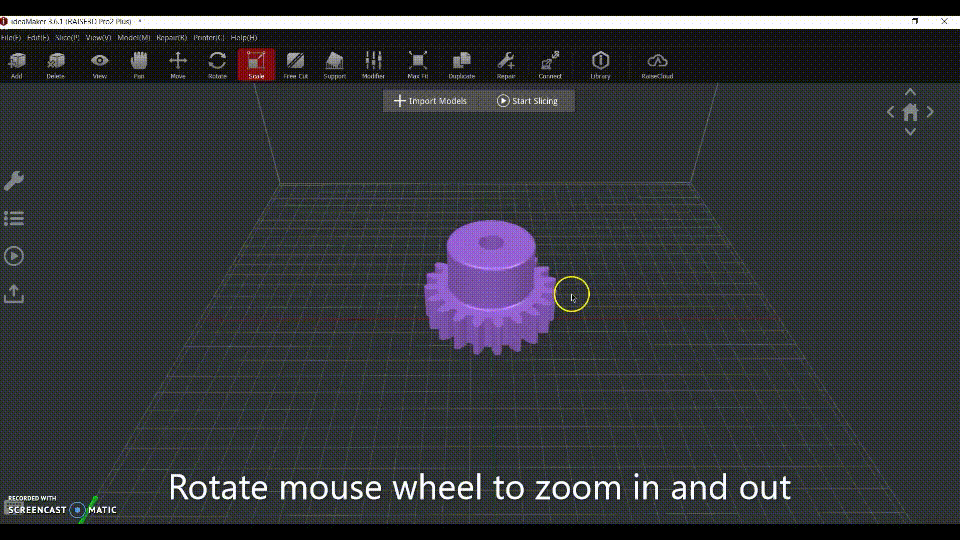Open the Repair tool

[x=506, y=65]
